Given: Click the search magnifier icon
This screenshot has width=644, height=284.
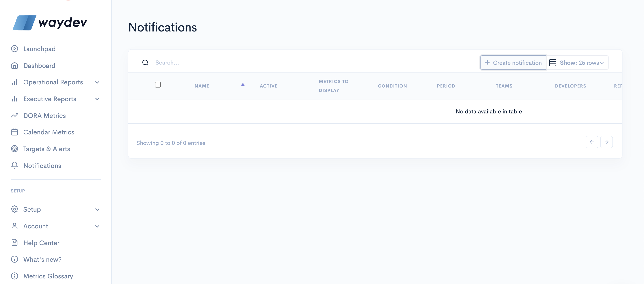Looking at the screenshot, I should [145, 63].
